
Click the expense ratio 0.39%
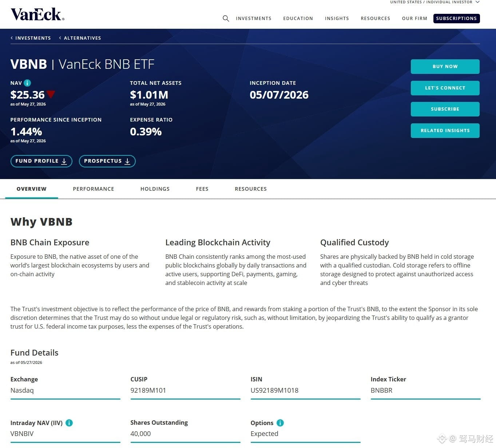[146, 132]
